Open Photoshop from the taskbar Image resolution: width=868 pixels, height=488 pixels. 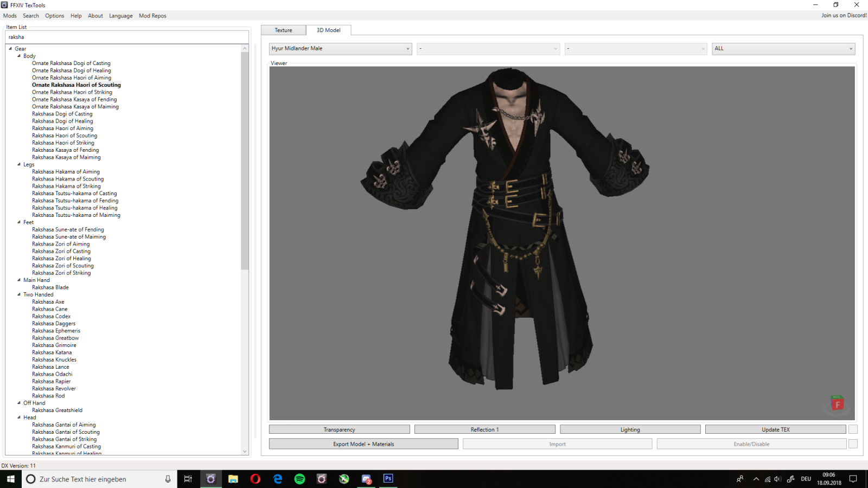pyautogui.click(x=388, y=478)
